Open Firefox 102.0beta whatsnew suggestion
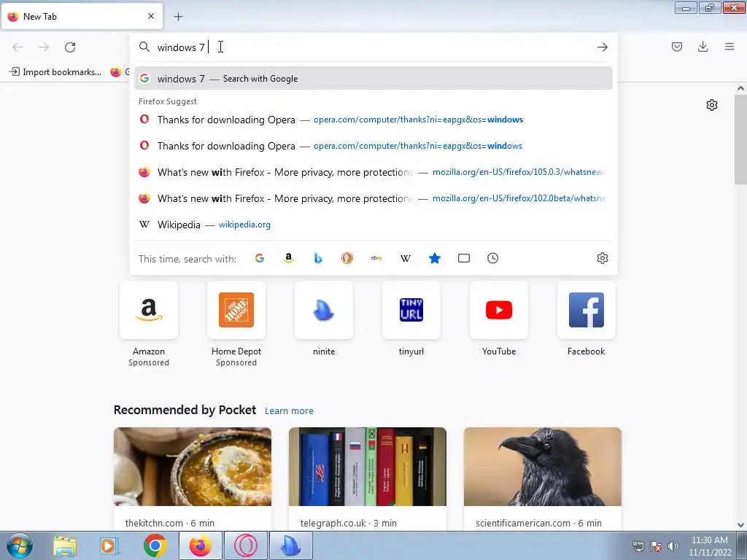The image size is (747, 560). pos(373,198)
